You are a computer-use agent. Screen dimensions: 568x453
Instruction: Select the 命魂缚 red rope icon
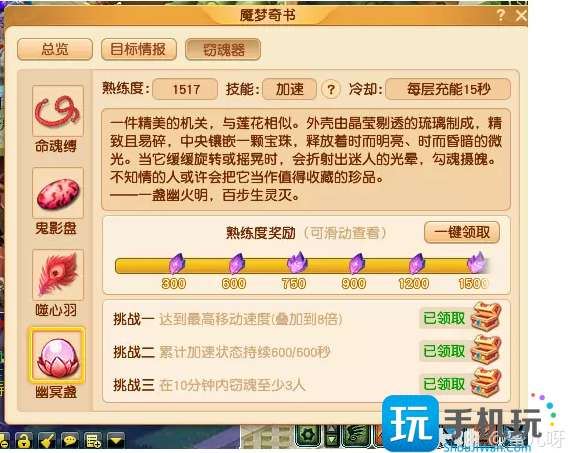pyautogui.click(x=58, y=111)
